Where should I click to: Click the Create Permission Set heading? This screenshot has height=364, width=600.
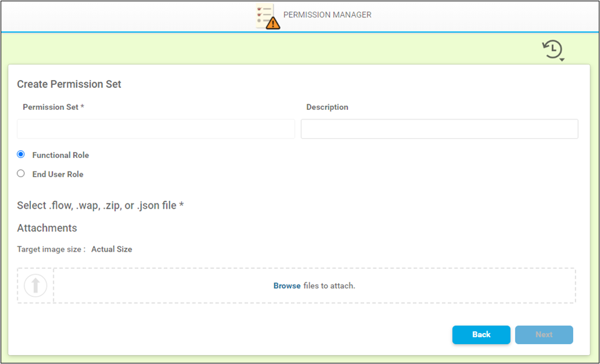pyautogui.click(x=69, y=84)
